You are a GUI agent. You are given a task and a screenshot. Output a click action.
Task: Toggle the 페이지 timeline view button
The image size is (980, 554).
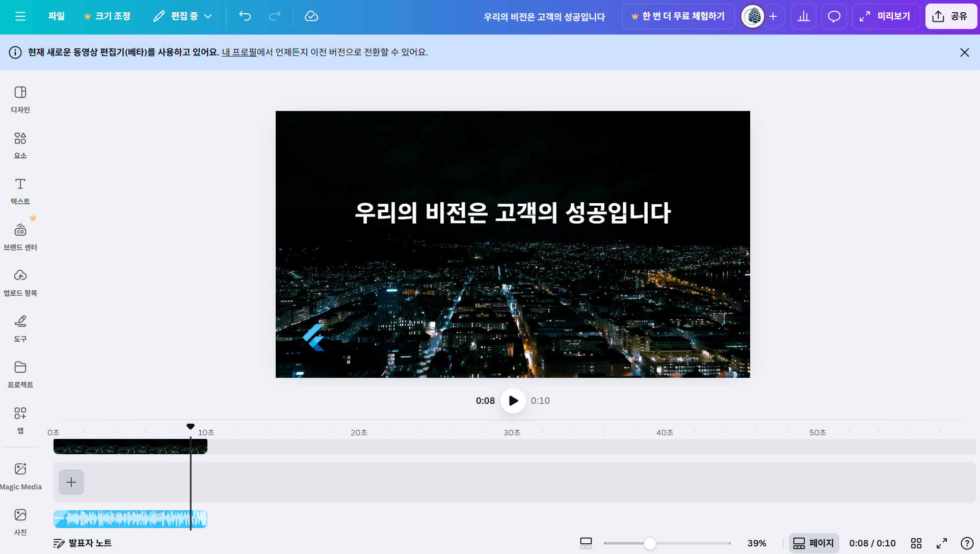point(813,543)
